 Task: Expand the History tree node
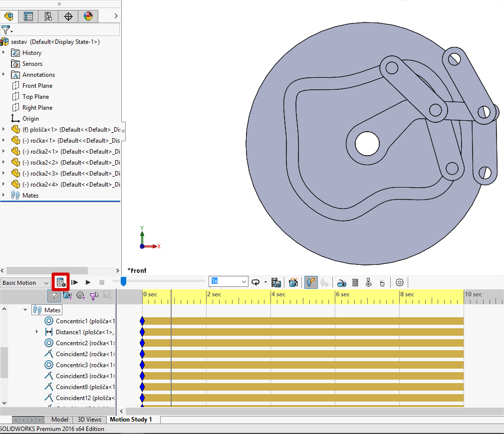(4, 53)
